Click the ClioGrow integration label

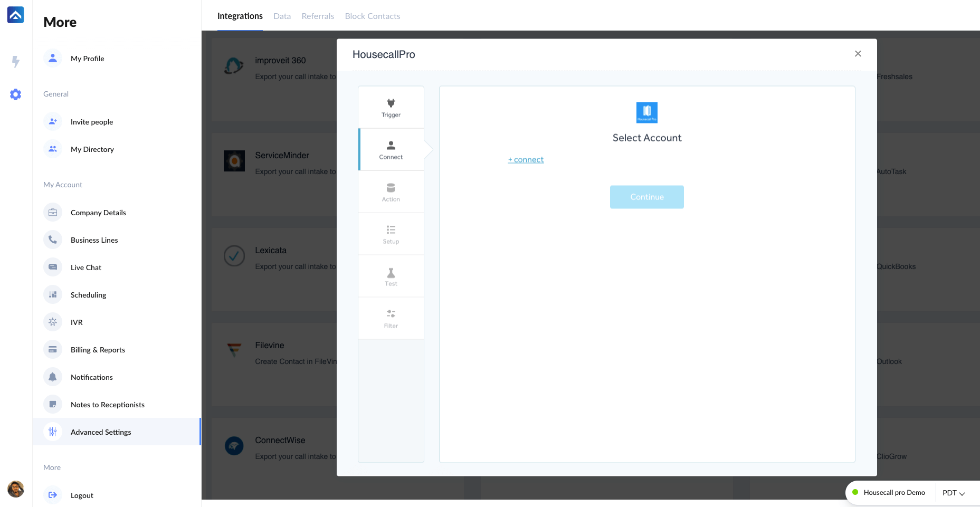(891, 456)
